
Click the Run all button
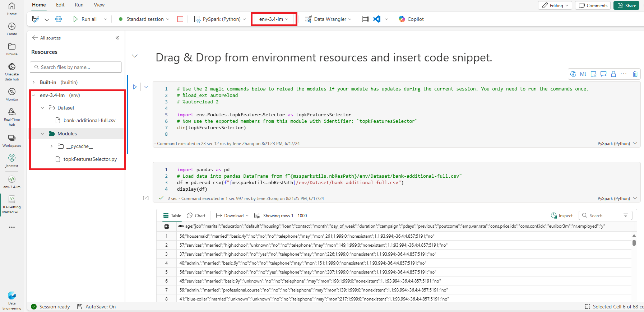(x=85, y=19)
